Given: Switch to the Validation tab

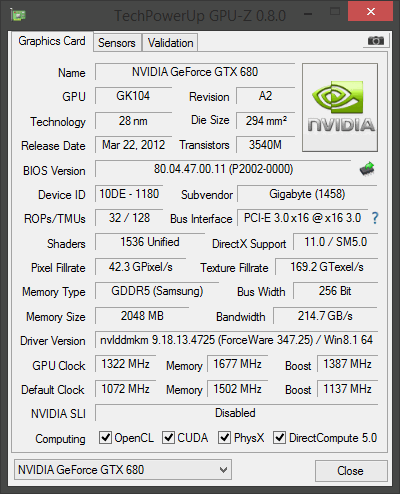Looking at the screenshot, I should (170, 43).
